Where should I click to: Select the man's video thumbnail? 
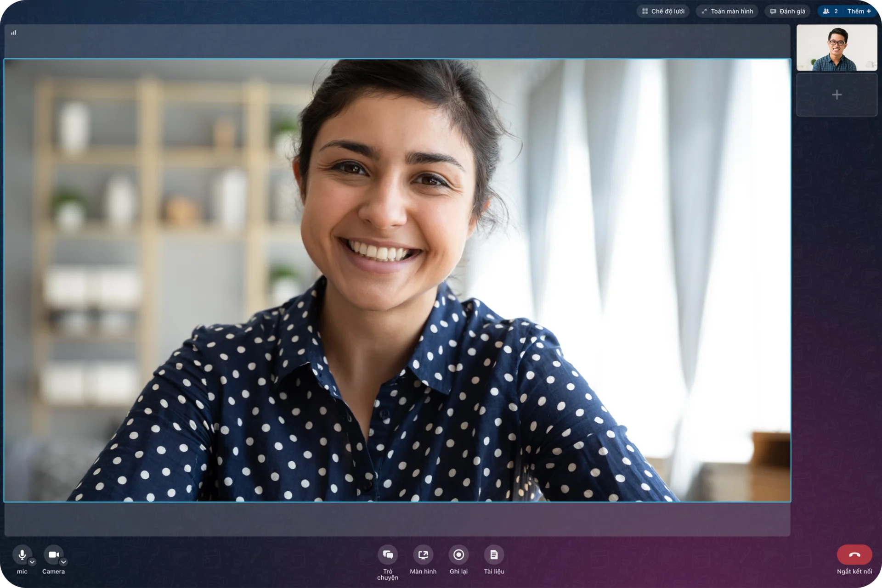[837, 48]
